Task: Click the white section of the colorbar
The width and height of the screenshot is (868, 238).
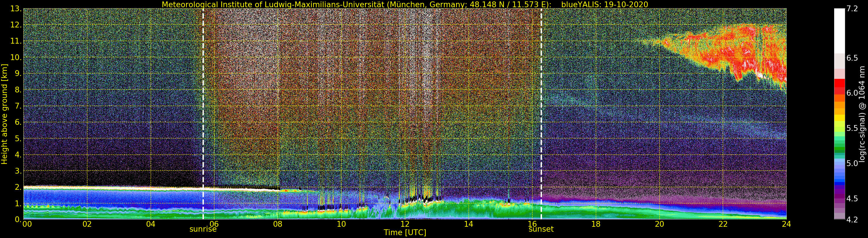Action: 839,31
